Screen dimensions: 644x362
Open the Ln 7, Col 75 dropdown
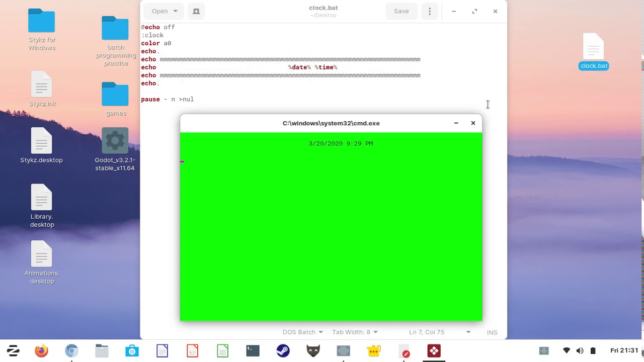point(440,332)
